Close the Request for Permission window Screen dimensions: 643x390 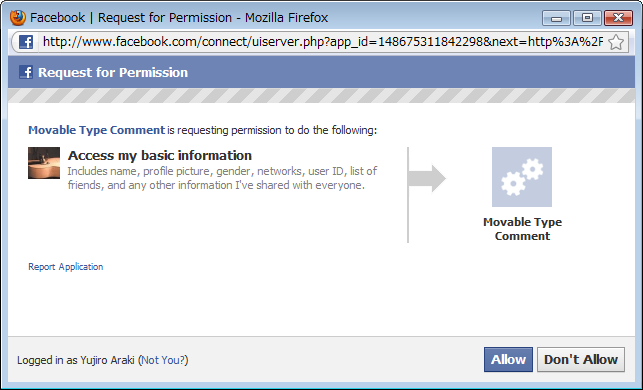click(618, 18)
